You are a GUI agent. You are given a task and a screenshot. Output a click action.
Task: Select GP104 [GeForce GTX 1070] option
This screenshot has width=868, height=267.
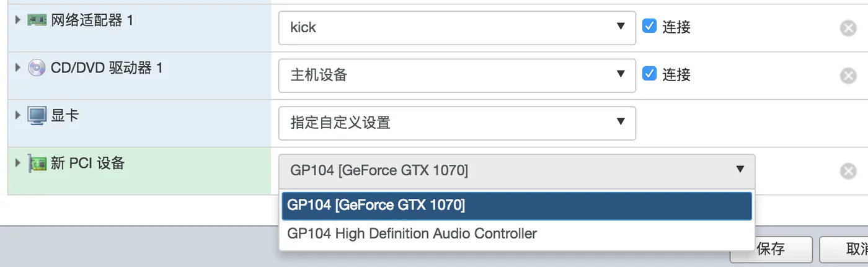point(516,206)
